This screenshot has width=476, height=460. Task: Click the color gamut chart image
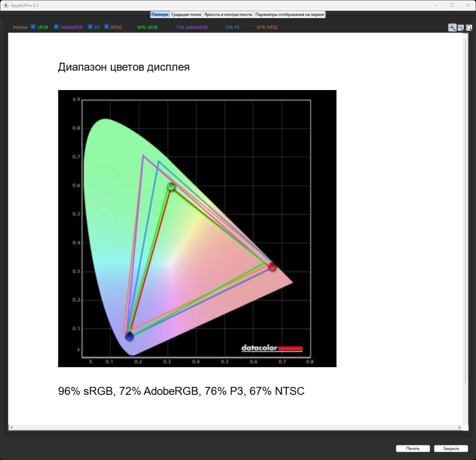[x=197, y=228]
